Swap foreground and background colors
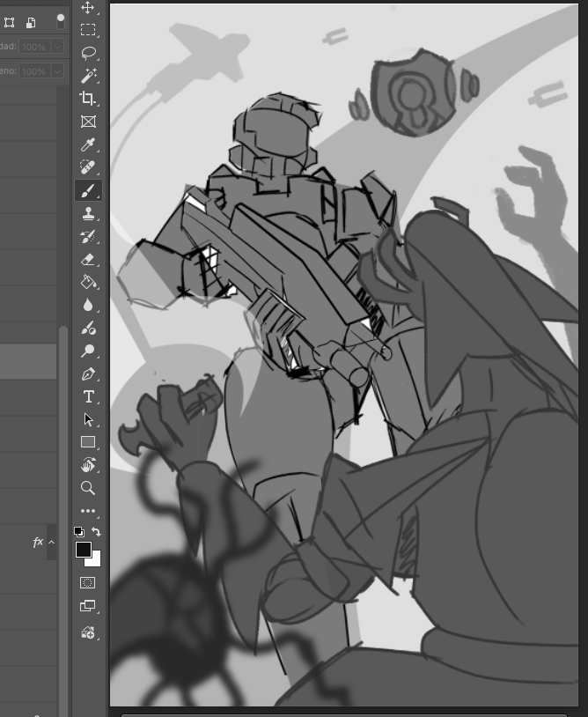 tap(96, 531)
